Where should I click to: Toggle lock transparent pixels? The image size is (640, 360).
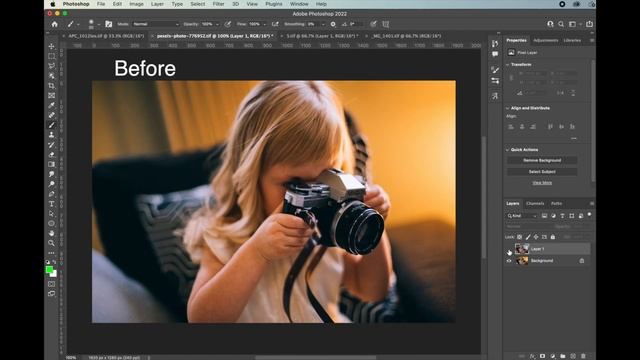pos(520,237)
